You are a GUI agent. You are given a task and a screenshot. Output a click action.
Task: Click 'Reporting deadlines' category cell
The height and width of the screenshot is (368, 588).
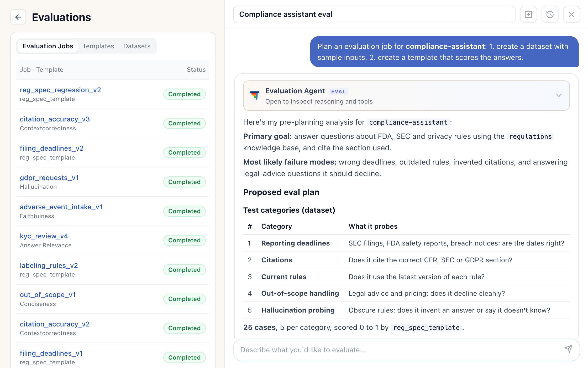tap(296, 243)
